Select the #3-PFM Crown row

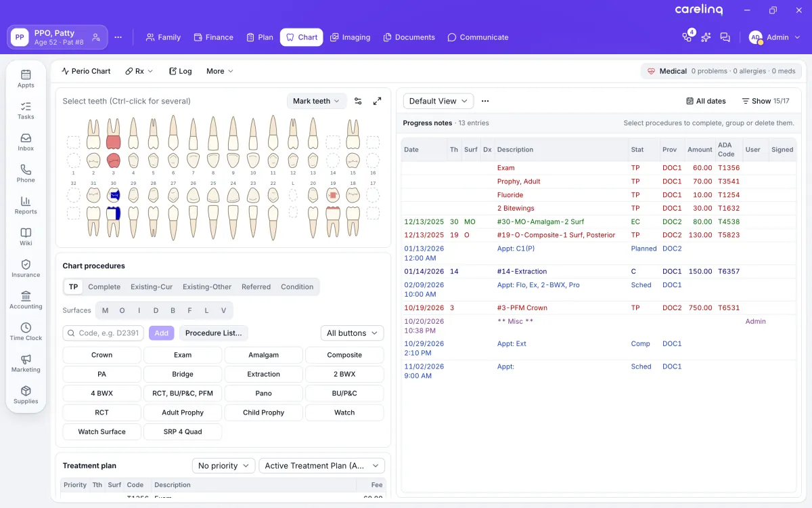pos(598,308)
